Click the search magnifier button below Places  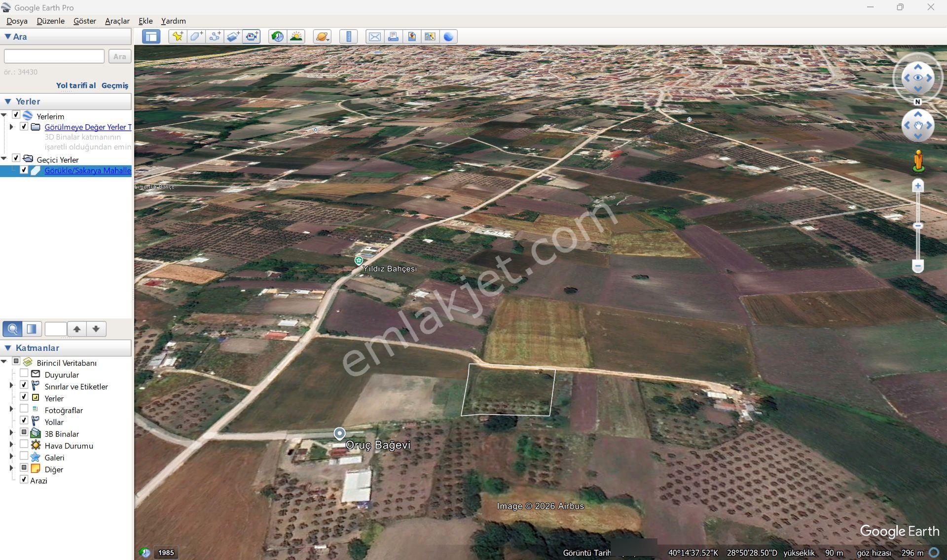[13, 329]
